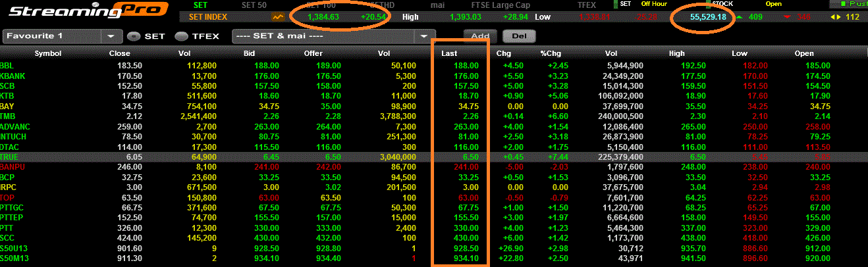
Task: Select the SCC symbol row
Action: [x=434, y=237]
